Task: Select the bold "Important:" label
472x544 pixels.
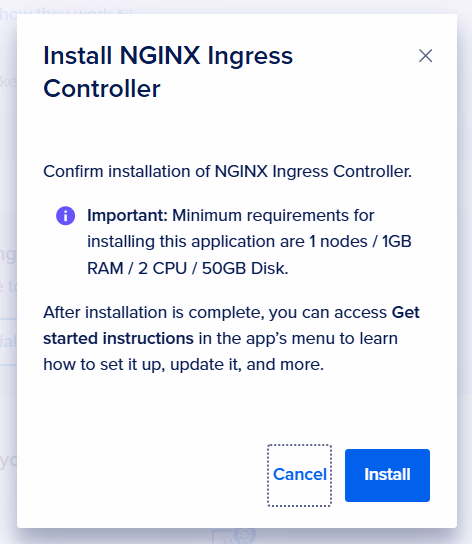Action: [x=127, y=215]
